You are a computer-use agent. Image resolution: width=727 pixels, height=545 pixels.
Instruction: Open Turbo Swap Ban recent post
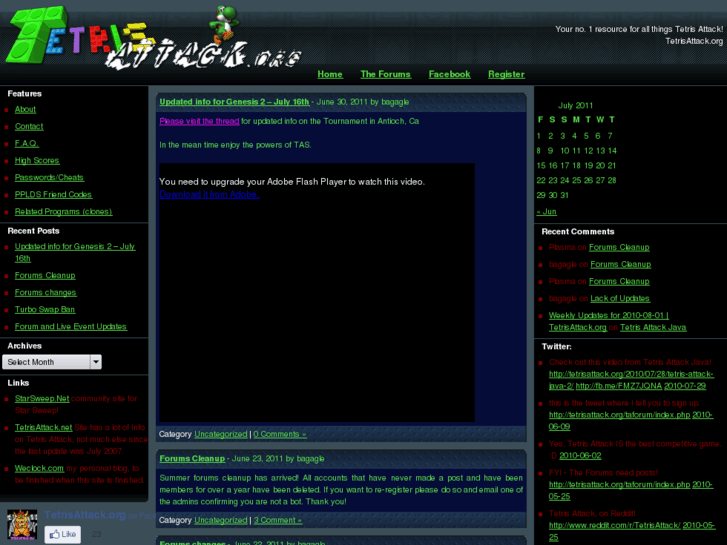[x=45, y=309]
